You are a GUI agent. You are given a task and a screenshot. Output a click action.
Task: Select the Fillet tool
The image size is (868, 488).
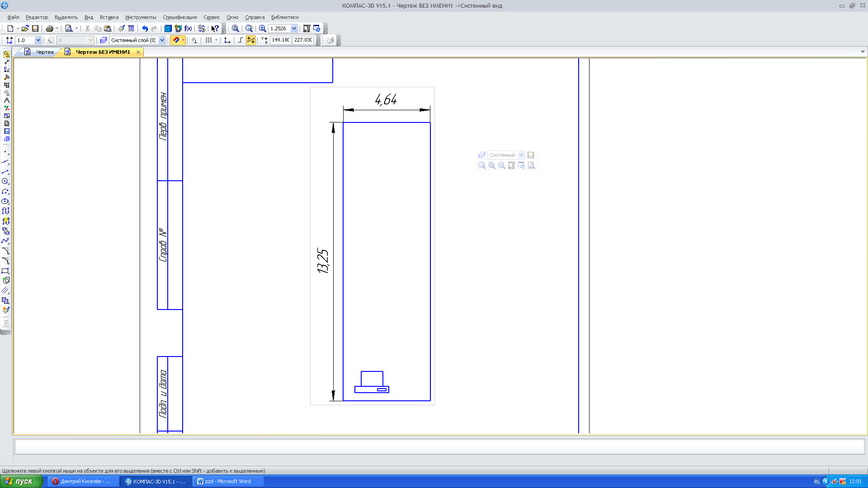(5, 261)
